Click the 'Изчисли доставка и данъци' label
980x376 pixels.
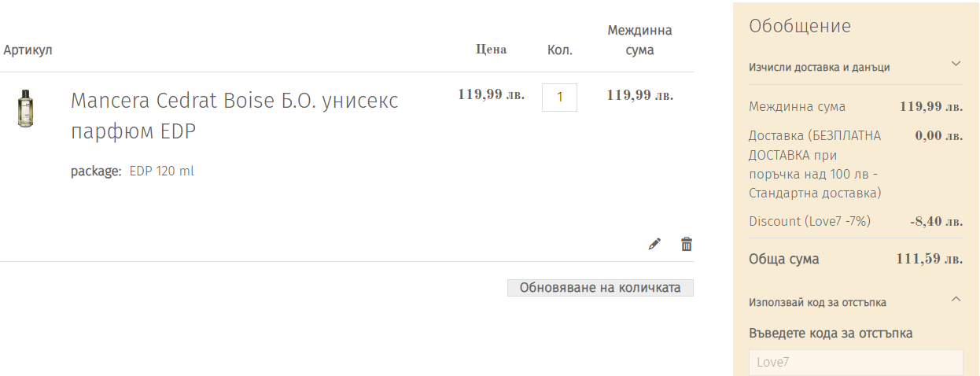coord(820,68)
